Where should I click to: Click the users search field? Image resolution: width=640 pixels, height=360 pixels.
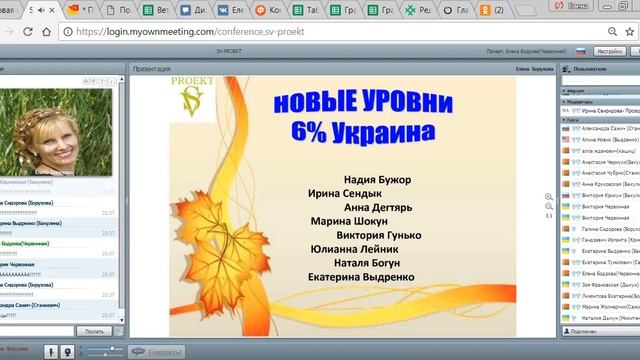(601, 80)
